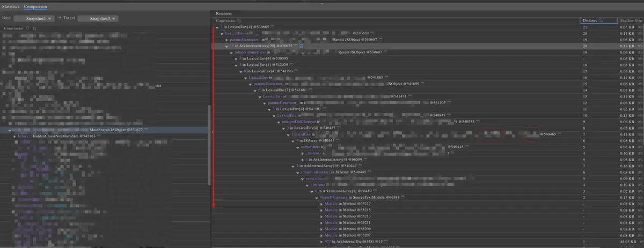The width and height of the screenshot is (644, 248).
Task: Click sort icon beside left Constructor header
Action: (x=34, y=28)
